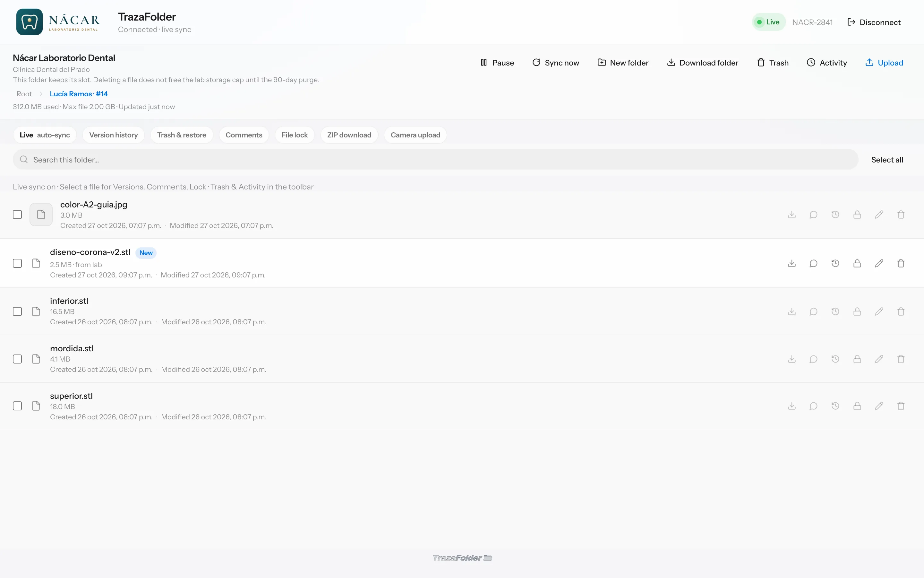Lock the color-A2-guia.jpg file
The image size is (924, 578).
(x=857, y=215)
